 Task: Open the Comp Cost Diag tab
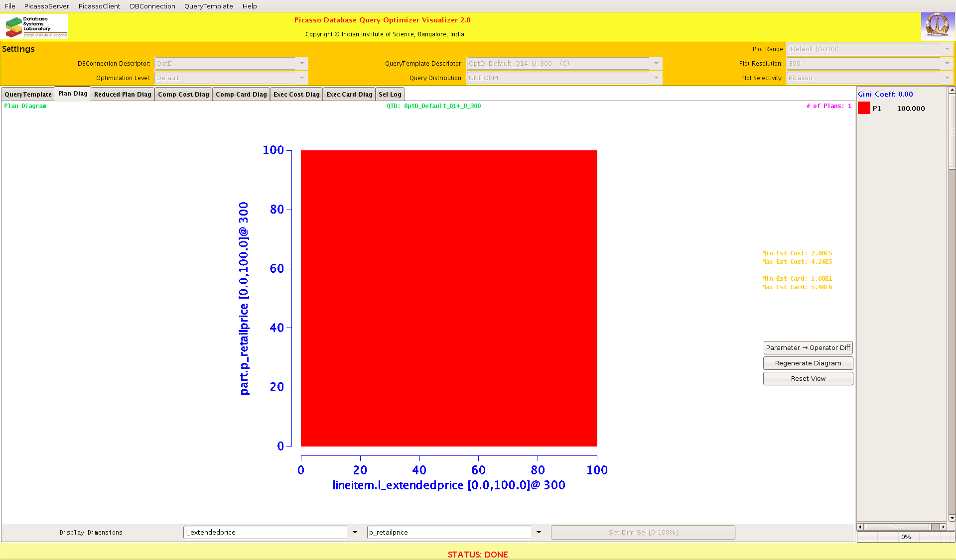183,94
